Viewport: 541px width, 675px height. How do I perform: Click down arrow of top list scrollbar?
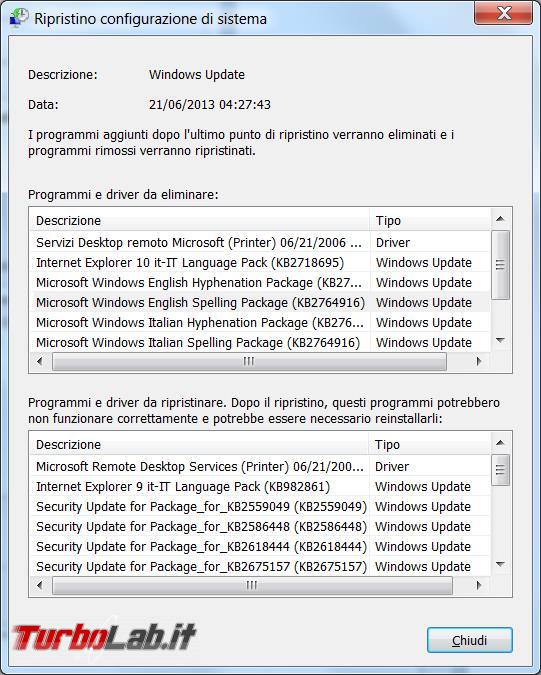500,341
